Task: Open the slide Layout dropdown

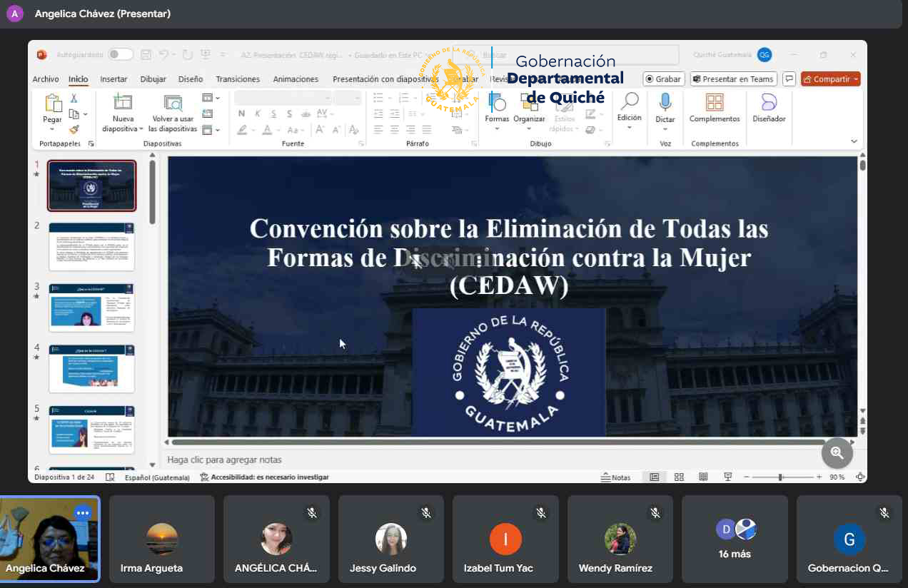Action: [x=211, y=98]
